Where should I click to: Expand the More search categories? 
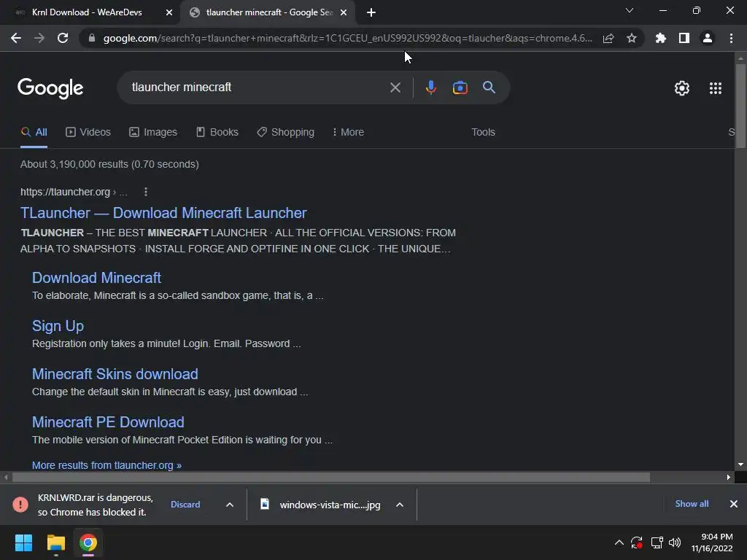tap(348, 133)
